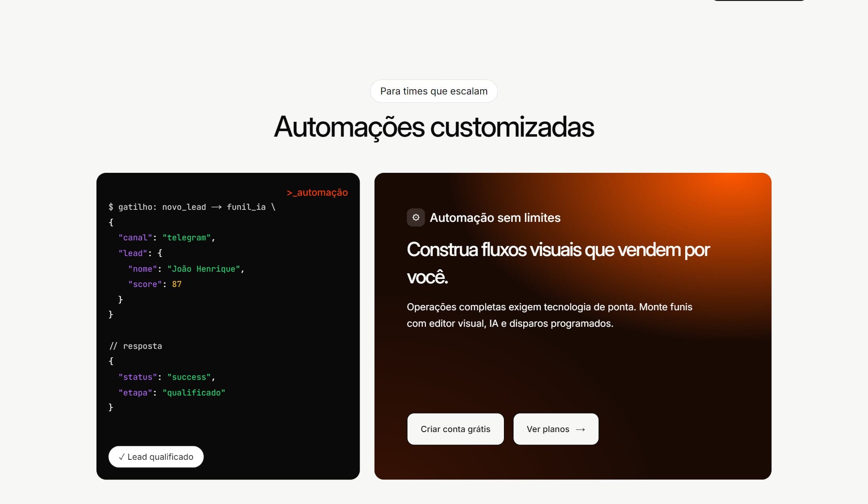Click the "status": "success" line
Image resolution: width=868 pixels, height=504 pixels.
[167, 377]
